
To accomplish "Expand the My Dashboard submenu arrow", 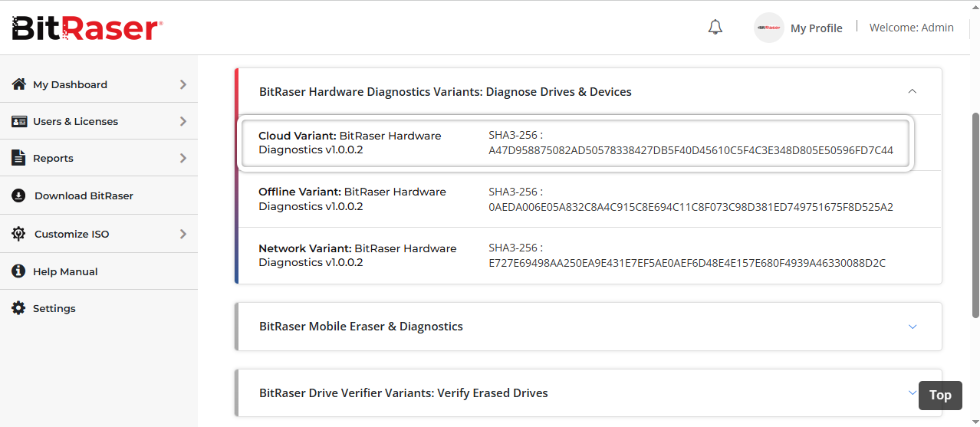I will [183, 84].
